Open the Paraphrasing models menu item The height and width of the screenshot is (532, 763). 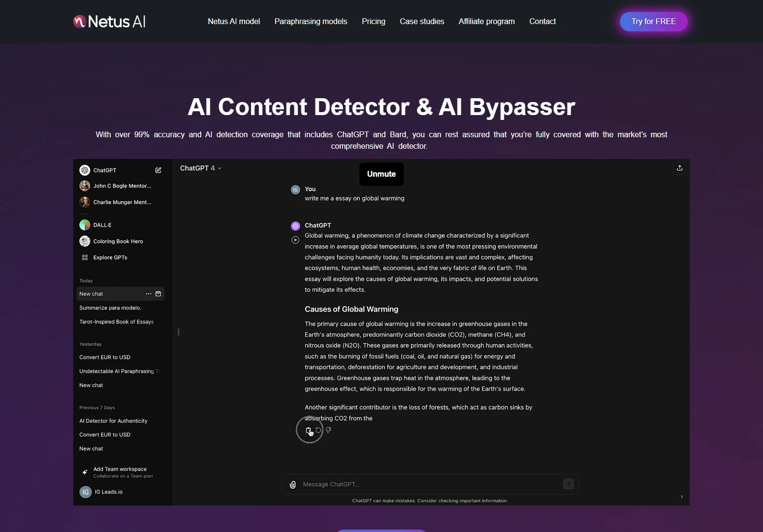point(311,21)
